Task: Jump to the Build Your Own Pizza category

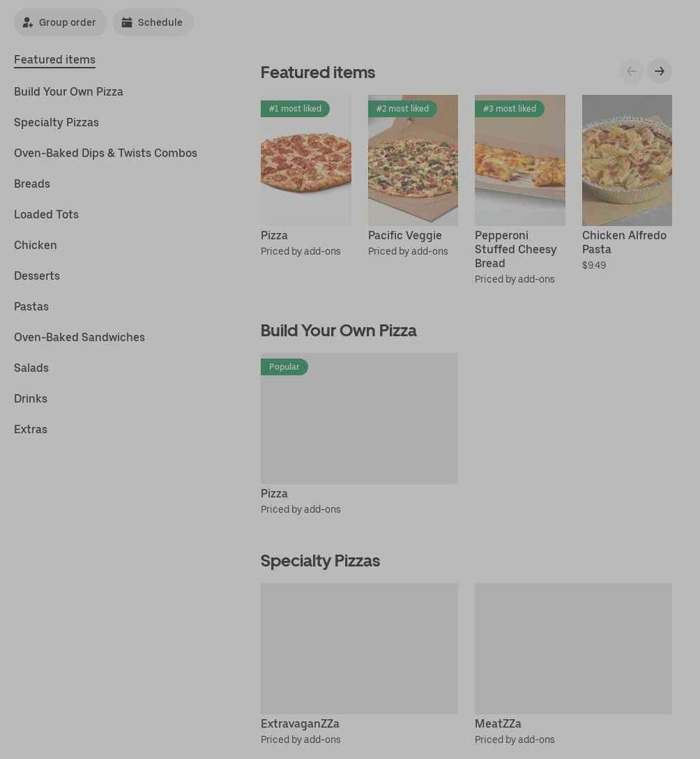Action: point(68,91)
